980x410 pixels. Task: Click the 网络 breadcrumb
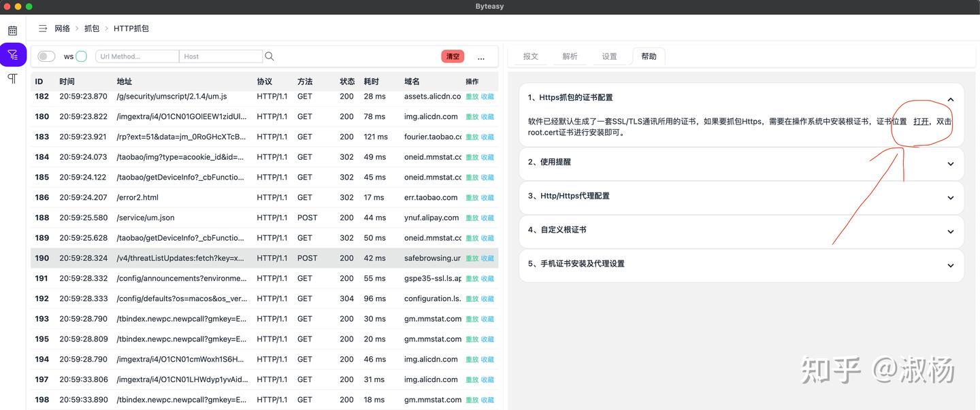[x=63, y=29]
